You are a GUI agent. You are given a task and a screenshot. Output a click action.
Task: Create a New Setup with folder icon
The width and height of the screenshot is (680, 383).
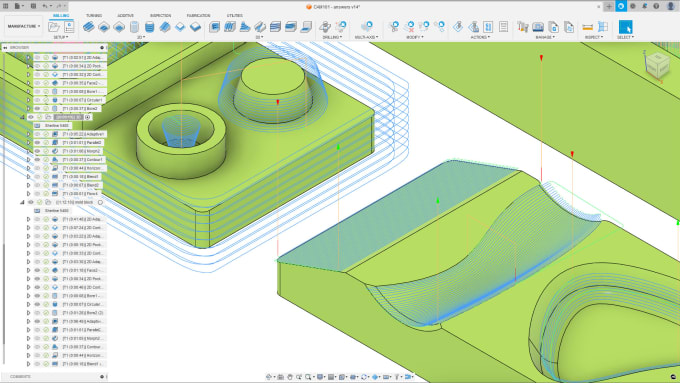point(54,27)
